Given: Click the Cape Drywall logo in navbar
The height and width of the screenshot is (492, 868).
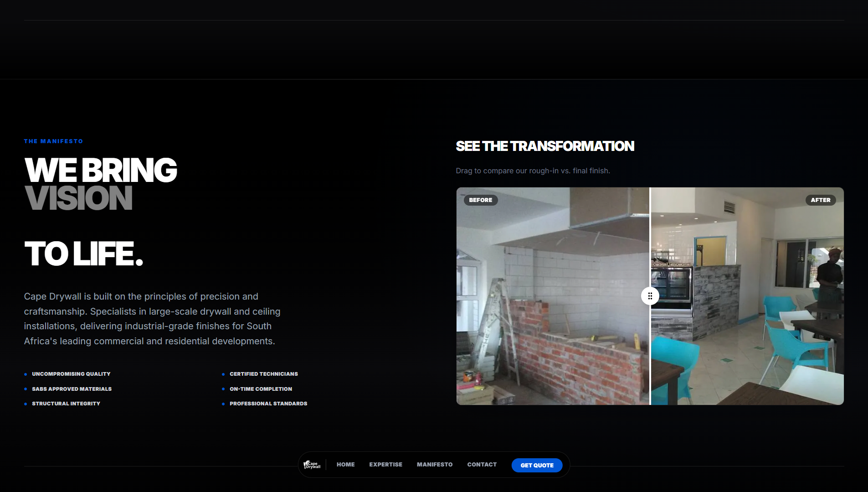Looking at the screenshot, I should point(312,465).
